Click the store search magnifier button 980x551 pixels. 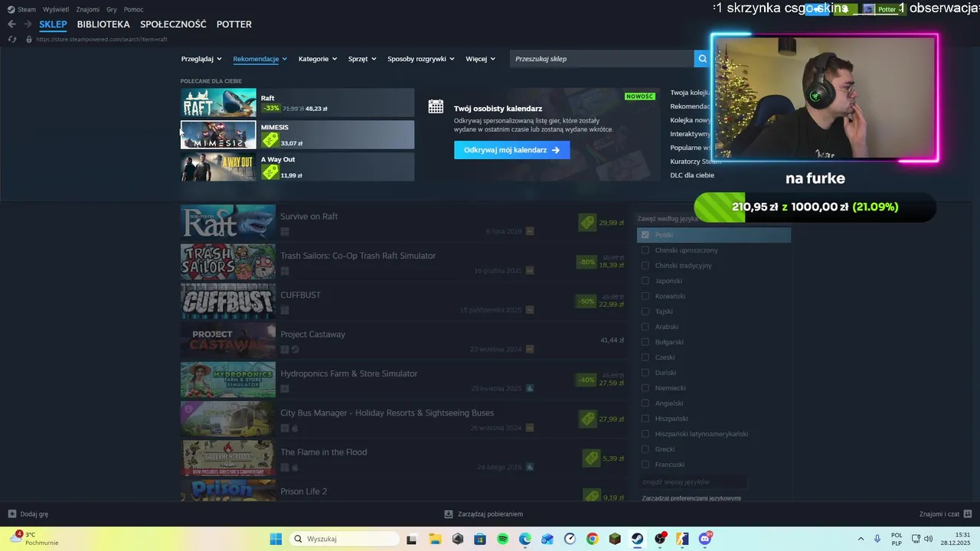(702, 59)
